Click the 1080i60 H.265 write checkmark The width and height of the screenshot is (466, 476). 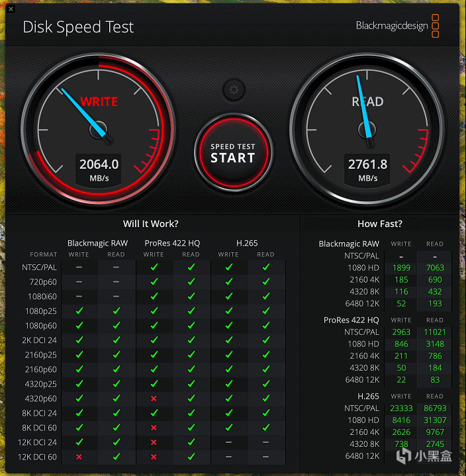229,296
